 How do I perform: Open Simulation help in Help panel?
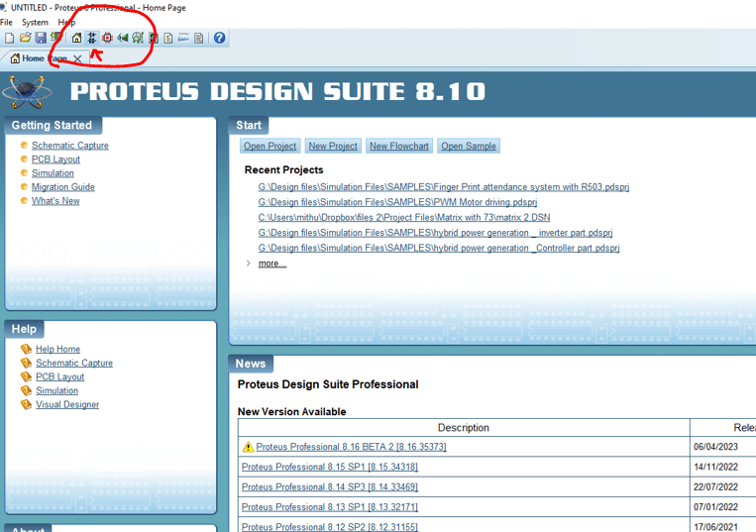point(56,390)
